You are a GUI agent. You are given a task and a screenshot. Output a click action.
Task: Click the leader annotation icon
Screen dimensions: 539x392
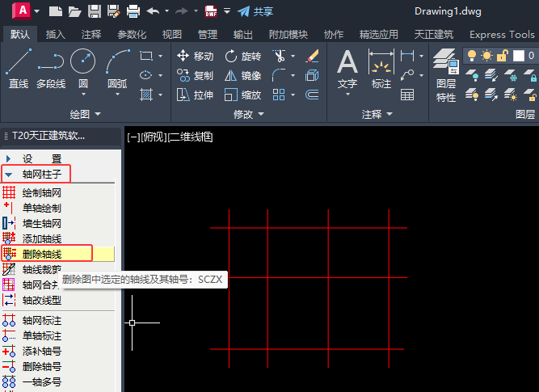click(407, 75)
